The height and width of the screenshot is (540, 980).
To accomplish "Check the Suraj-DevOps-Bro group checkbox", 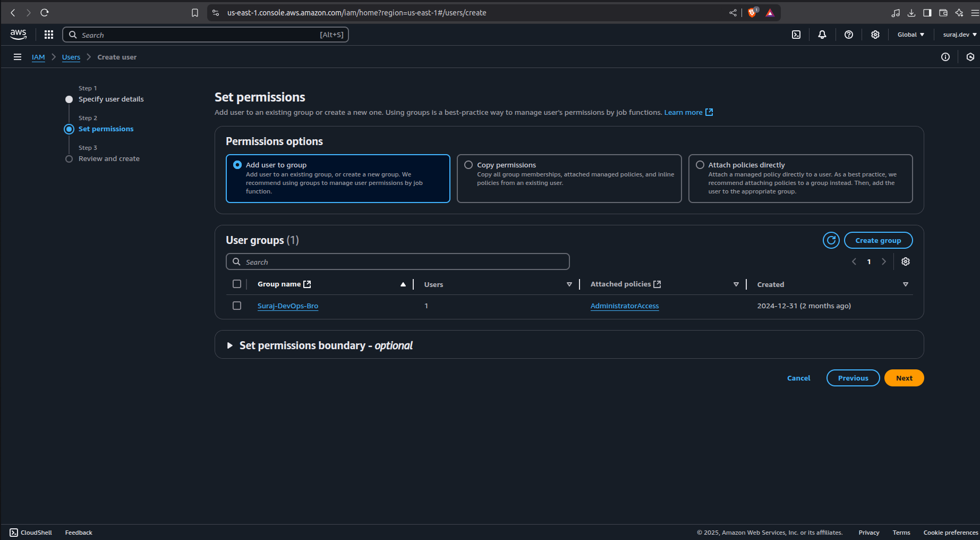I will point(237,306).
